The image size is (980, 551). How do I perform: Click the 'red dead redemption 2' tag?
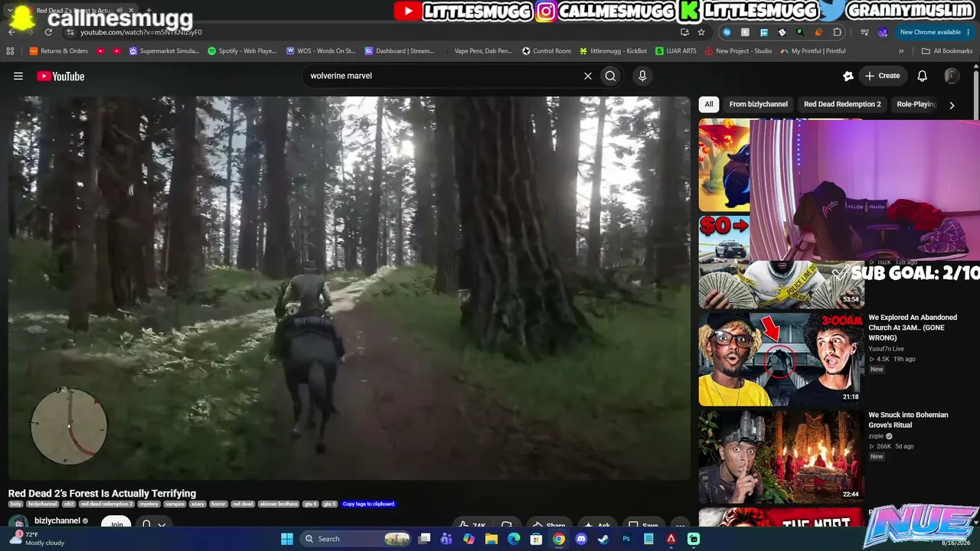tap(107, 504)
